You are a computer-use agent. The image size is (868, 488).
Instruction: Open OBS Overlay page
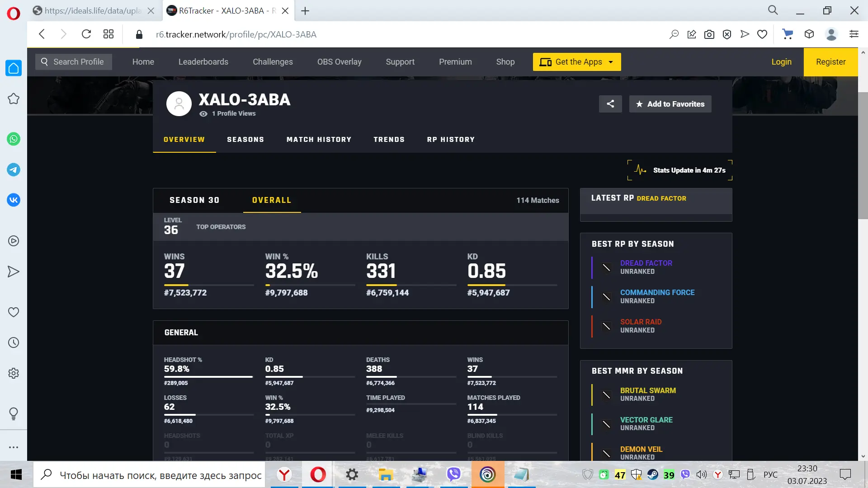click(340, 62)
